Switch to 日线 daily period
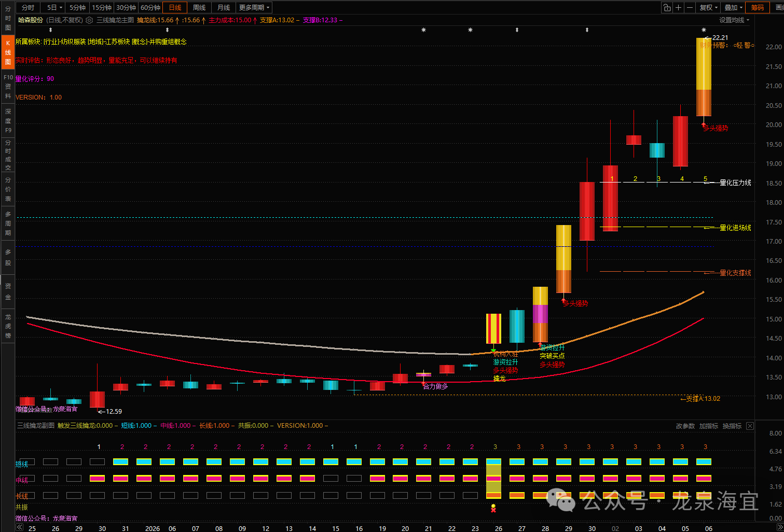This screenshot has width=784, height=532. (x=175, y=7)
